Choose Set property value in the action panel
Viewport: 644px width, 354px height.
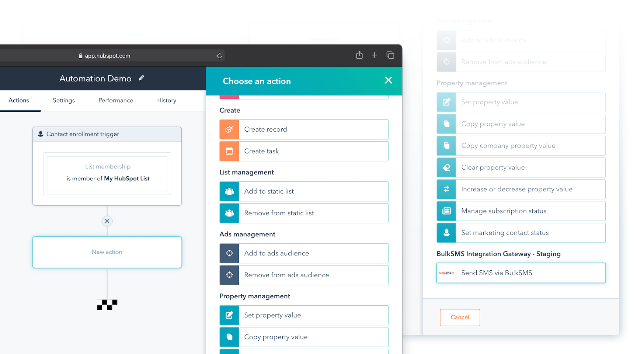click(304, 315)
